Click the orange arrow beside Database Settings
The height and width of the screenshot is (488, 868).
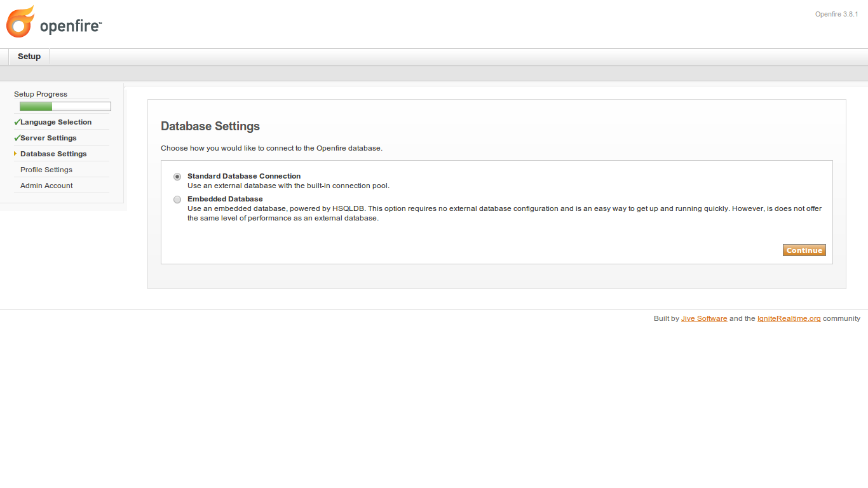[x=15, y=154]
